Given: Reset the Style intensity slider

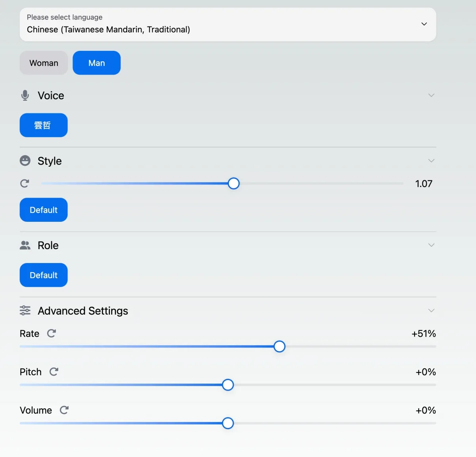Looking at the screenshot, I should pyautogui.click(x=25, y=184).
